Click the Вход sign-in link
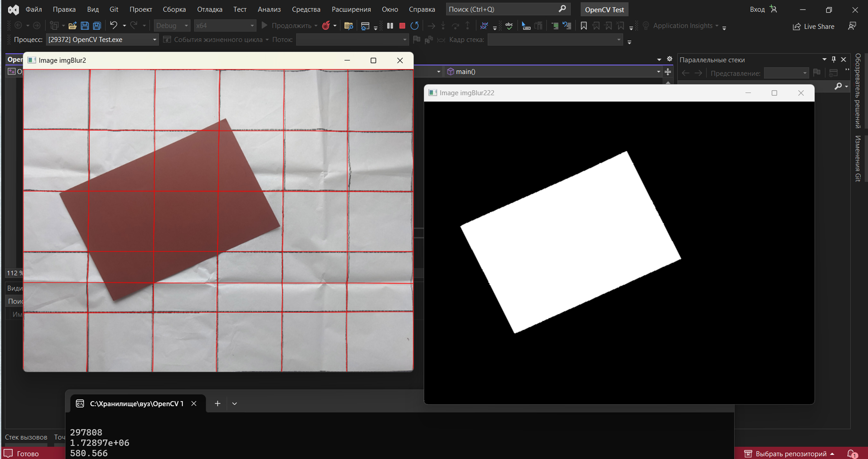The height and width of the screenshot is (459, 868). (757, 9)
